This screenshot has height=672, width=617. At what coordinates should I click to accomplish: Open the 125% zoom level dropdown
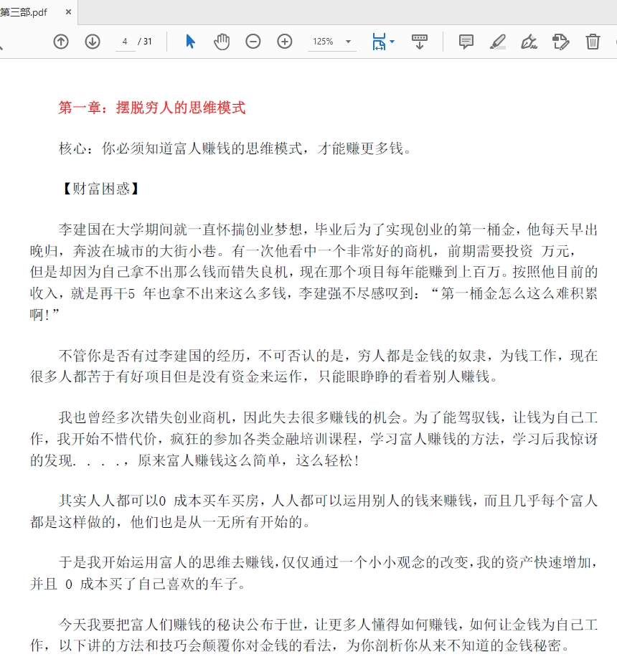(x=331, y=42)
